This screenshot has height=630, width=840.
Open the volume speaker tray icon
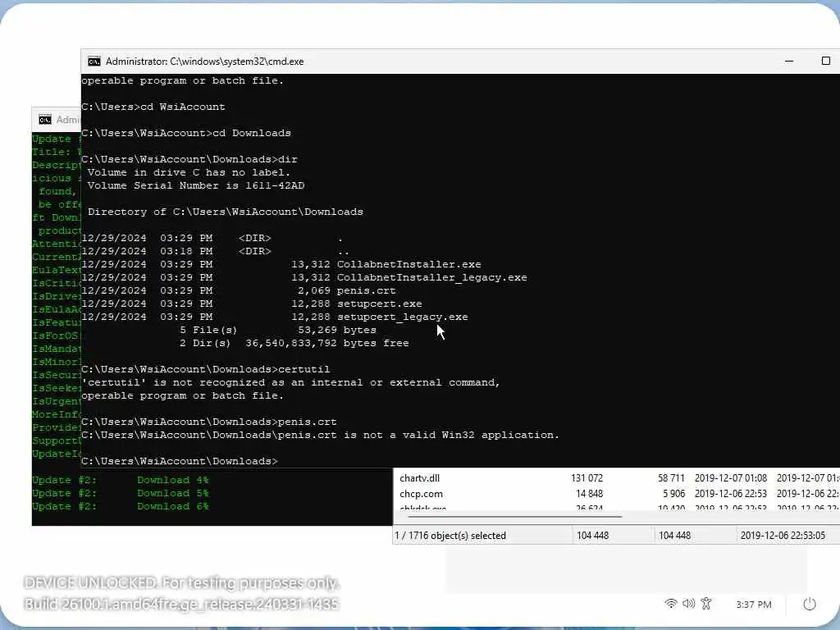[x=688, y=604]
